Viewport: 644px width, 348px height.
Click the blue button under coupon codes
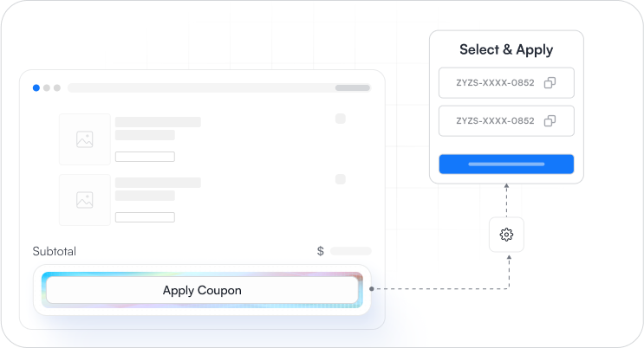click(x=506, y=164)
